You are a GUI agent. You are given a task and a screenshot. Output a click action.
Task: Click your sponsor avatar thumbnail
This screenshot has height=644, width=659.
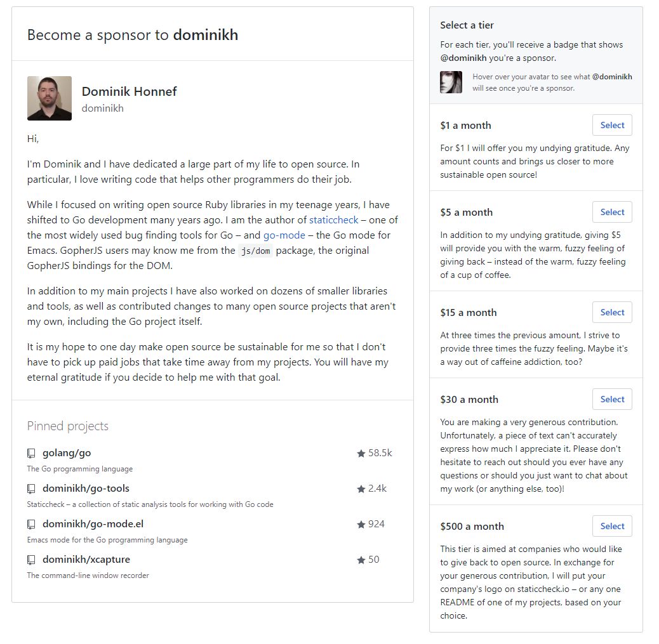[451, 82]
